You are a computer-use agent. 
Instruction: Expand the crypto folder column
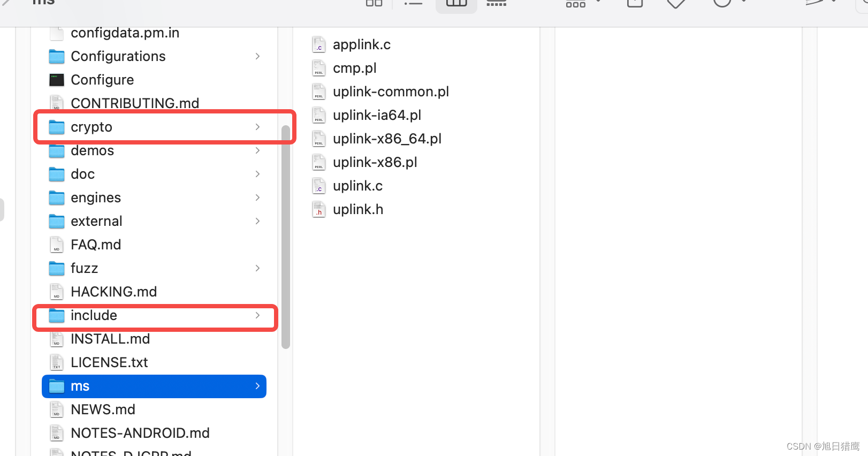[x=258, y=127]
